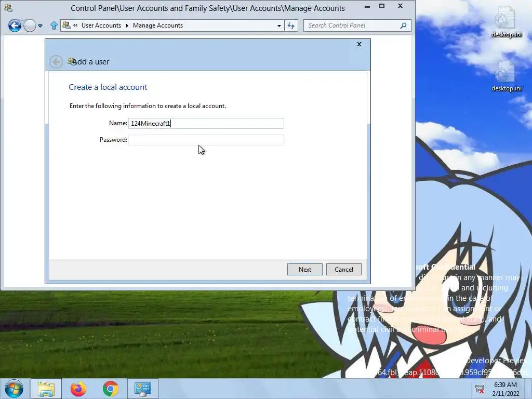Click the Control Panel title bar icon

click(8, 7)
